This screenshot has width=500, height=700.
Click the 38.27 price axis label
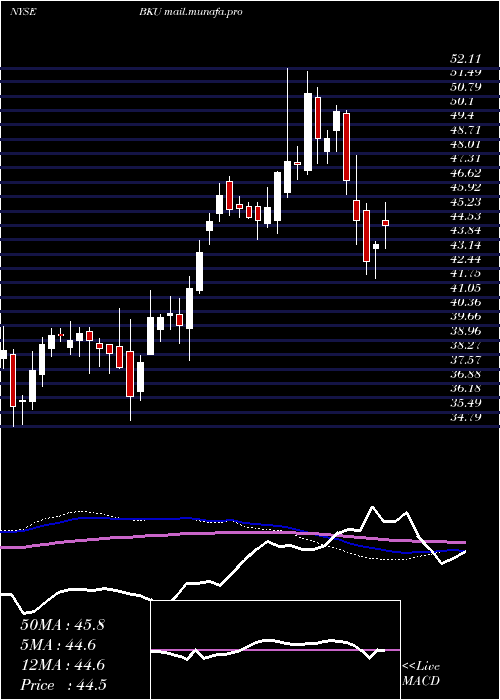(465, 345)
